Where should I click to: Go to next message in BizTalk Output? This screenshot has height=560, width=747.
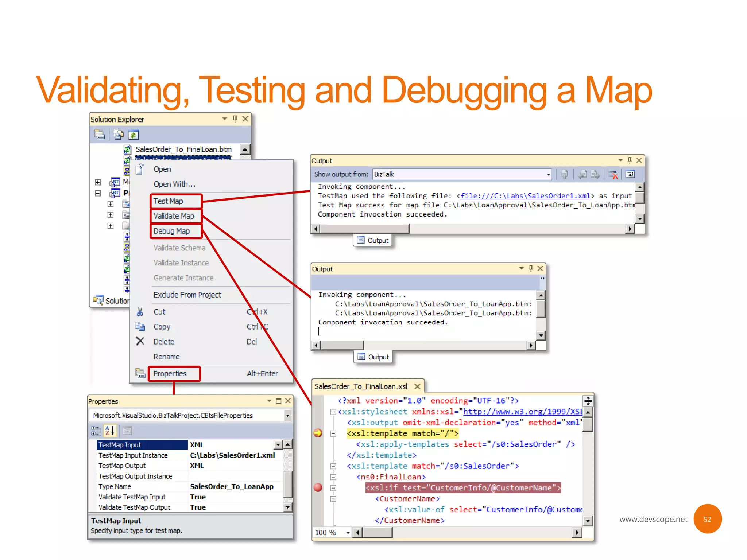coord(595,174)
